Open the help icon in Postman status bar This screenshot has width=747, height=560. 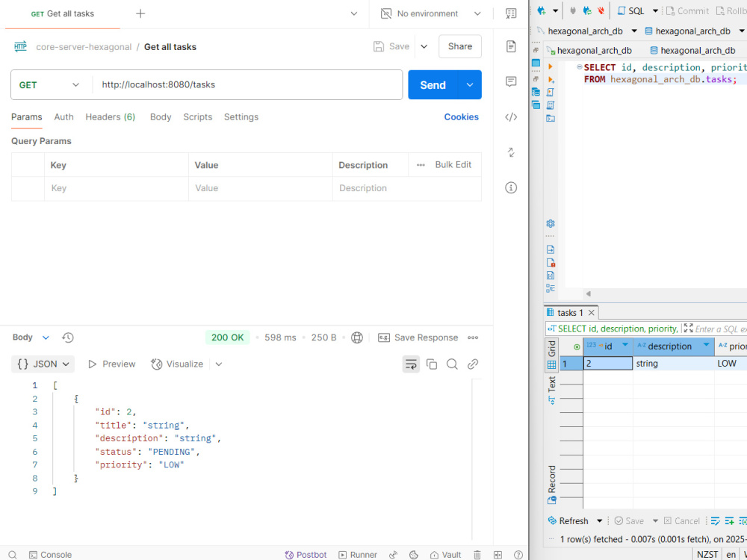point(518,555)
